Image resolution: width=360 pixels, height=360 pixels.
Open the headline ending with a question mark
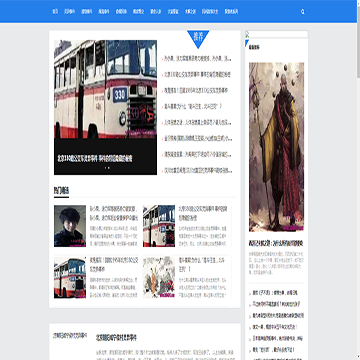(x=193, y=107)
